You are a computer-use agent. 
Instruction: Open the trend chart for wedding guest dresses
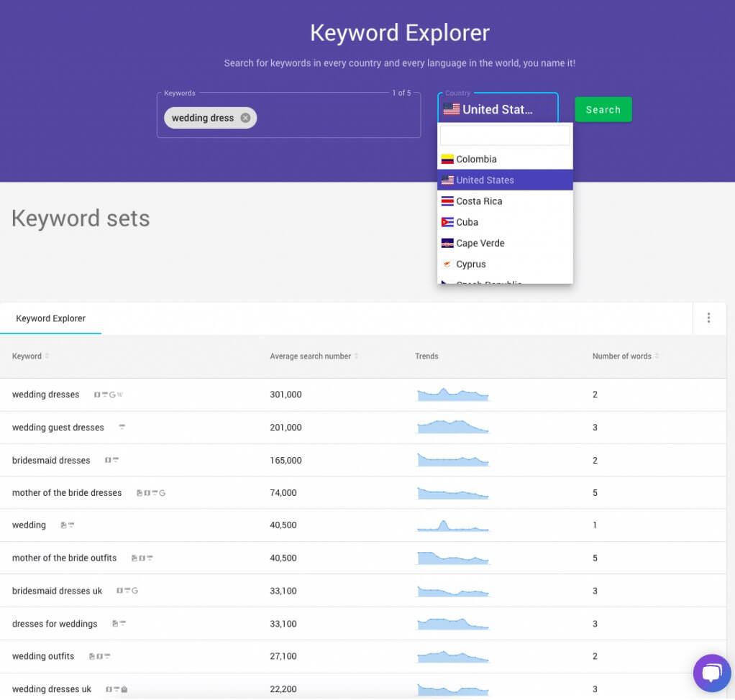[453, 427]
